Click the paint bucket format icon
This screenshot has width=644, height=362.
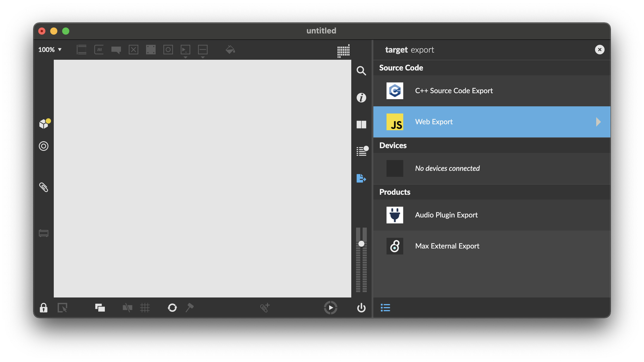pyautogui.click(x=230, y=50)
